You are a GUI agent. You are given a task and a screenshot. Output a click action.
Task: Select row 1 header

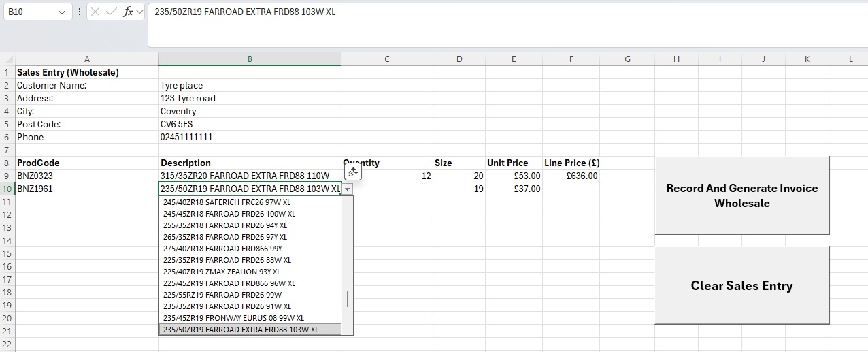(x=7, y=72)
